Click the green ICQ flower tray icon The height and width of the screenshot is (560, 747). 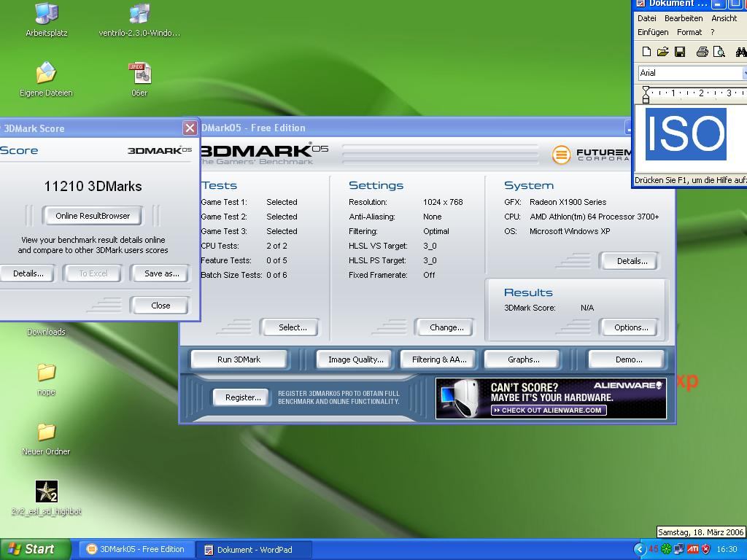666,549
